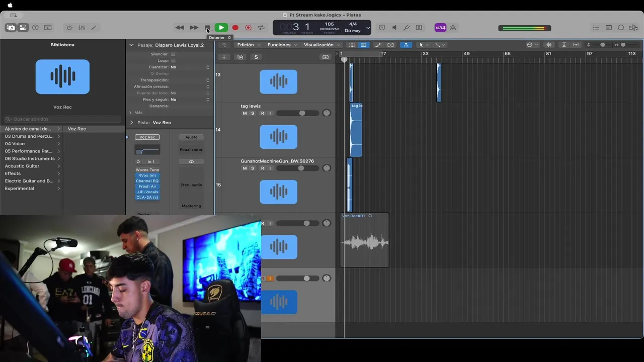Image resolution: width=644 pixels, height=362 pixels.
Task: Click the horizontal auto zoom button
Action: (576, 45)
